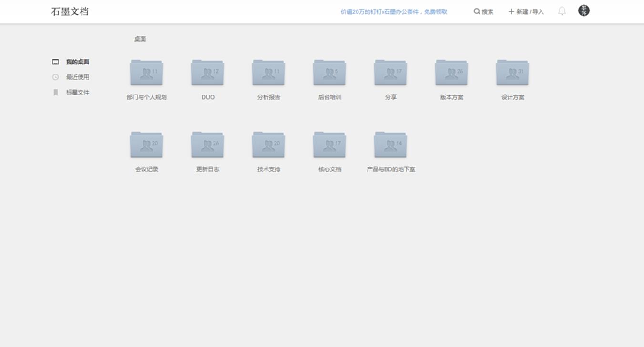
Task: Click the 石墨文档 logo
Action: click(x=70, y=11)
